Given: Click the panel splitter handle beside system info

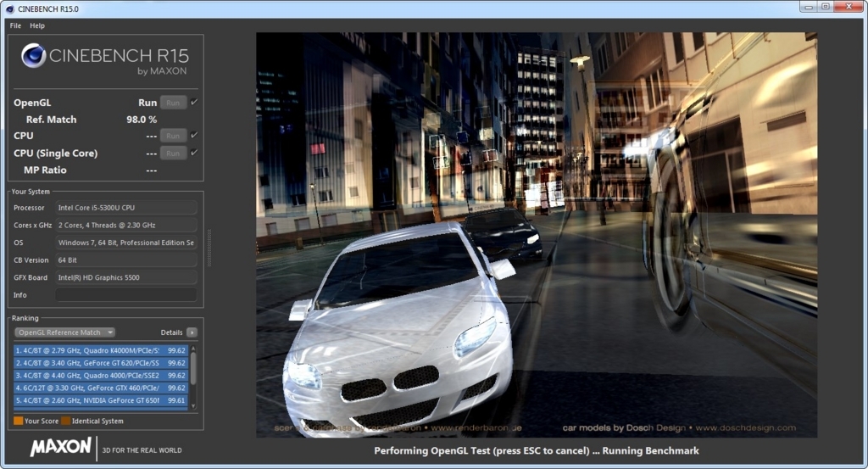Looking at the screenshot, I should click(209, 248).
